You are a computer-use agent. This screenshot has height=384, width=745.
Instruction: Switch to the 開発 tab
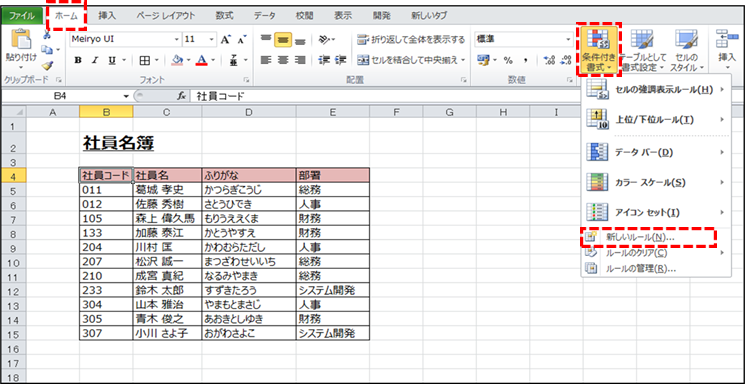[382, 16]
